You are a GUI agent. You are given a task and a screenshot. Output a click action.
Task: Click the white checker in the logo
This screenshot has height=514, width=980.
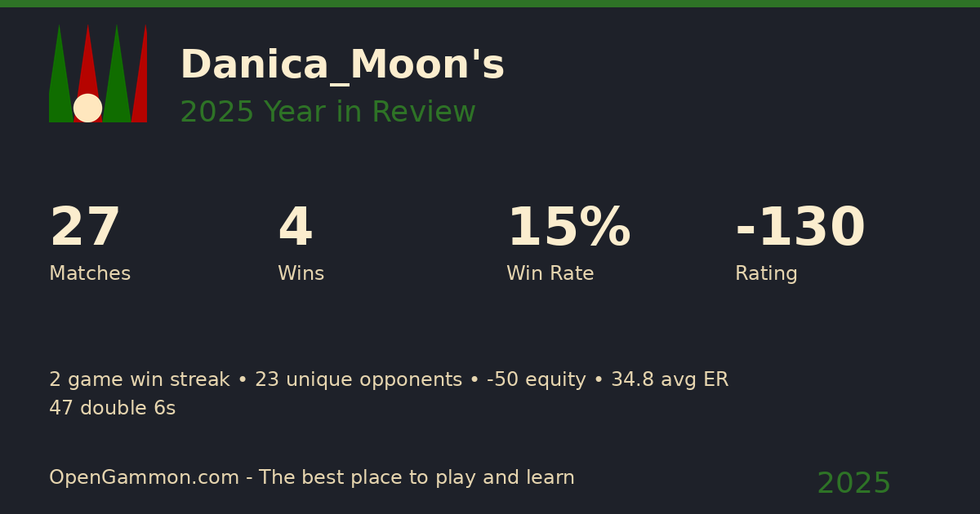(87, 108)
